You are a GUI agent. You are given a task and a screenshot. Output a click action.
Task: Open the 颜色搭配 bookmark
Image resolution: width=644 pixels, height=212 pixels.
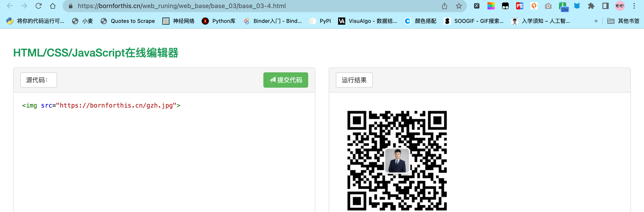pos(420,21)
